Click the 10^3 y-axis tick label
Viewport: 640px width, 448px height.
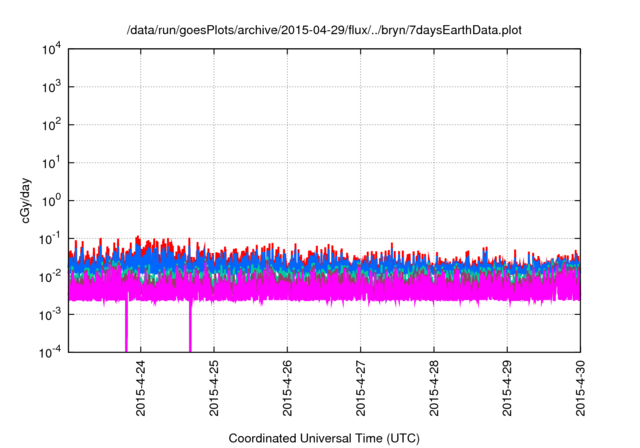51,87
